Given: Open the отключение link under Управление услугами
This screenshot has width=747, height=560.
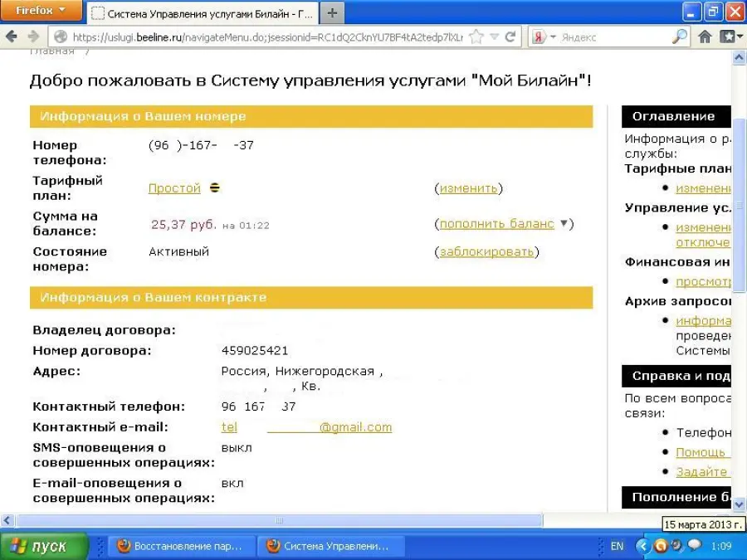Looking at the screenshot, I should 703,242.
